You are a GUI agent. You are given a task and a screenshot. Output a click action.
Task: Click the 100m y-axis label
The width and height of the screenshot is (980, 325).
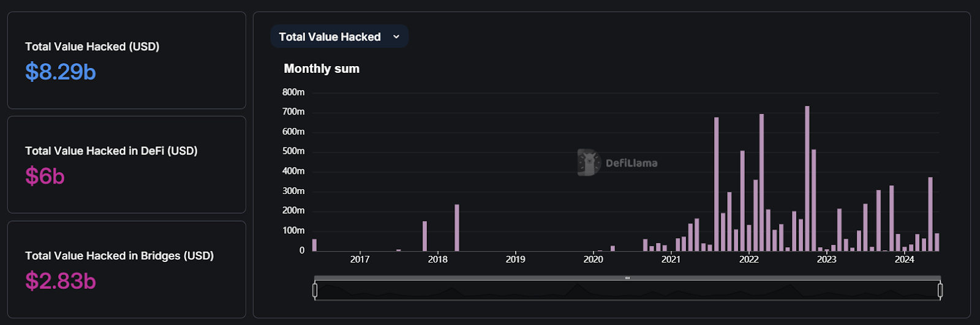pyautogui.click(x=293, y=231)
